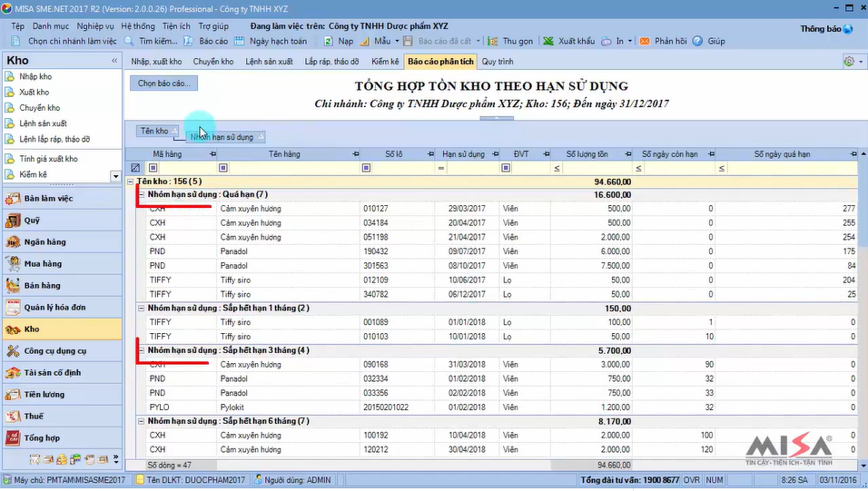Collapse the Sắp hết hạn 6 tháng group

(141, 421)
